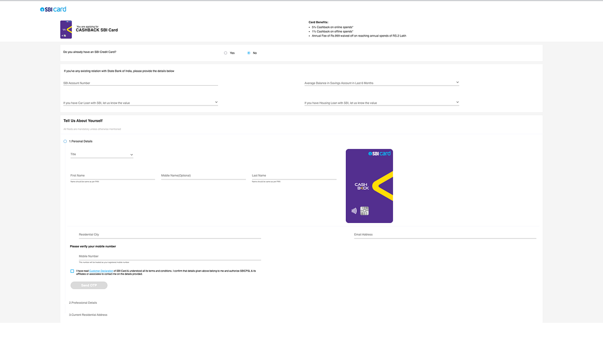603x364 pixels.
Task: Open the Customer Declaration link
Action: click(101, 271)
